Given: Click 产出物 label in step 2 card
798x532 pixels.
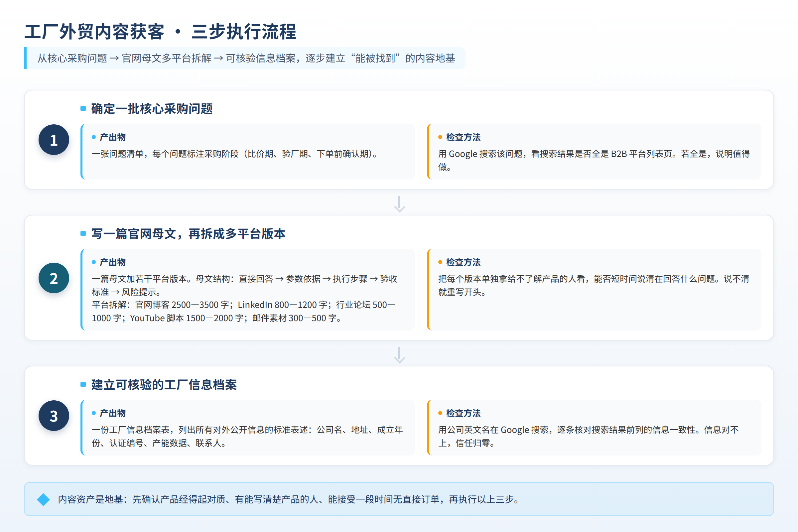Looking at the screenshot, I should point(113,262).
